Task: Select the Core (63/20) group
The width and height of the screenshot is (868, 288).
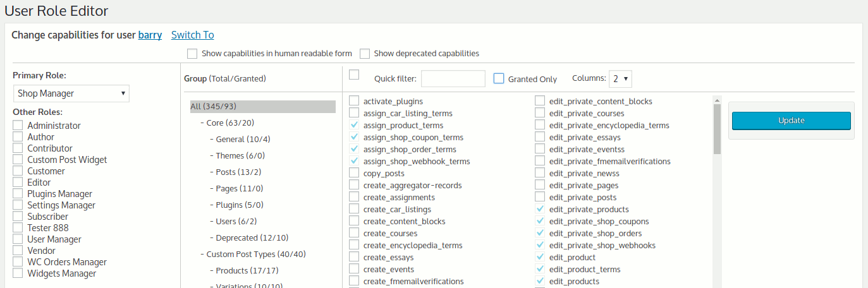Action: click(230, 123)
